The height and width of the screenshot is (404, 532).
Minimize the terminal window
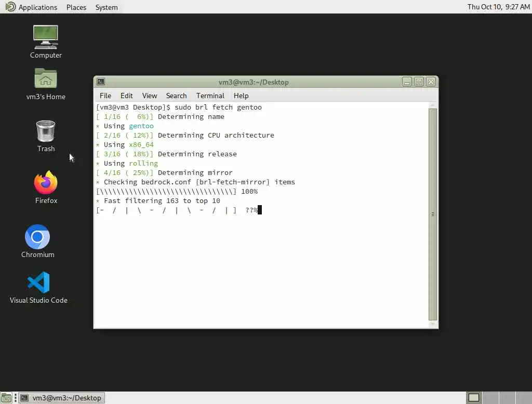tap(407, 82)
